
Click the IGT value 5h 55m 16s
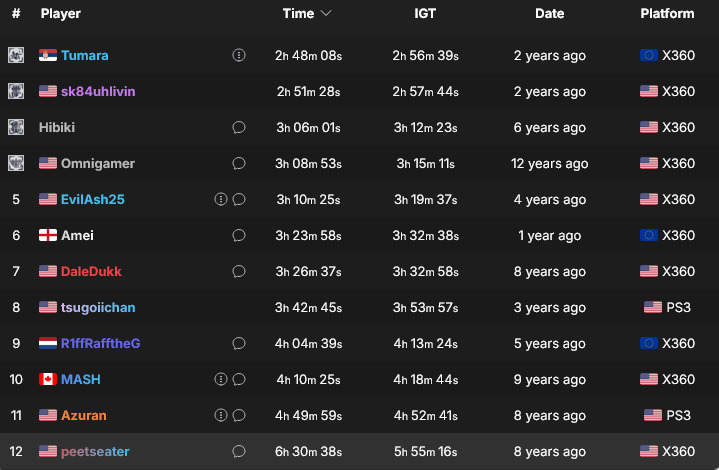tap(426, 451)
